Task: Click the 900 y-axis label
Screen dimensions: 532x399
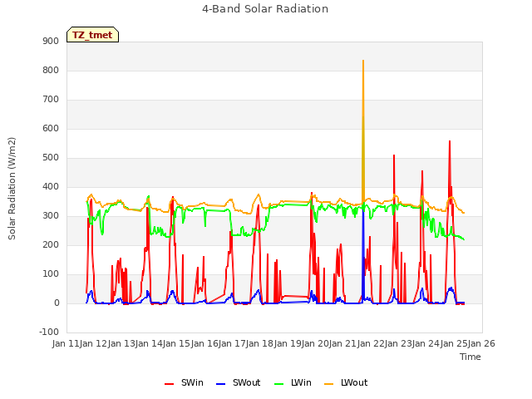Action: point(51,41)
